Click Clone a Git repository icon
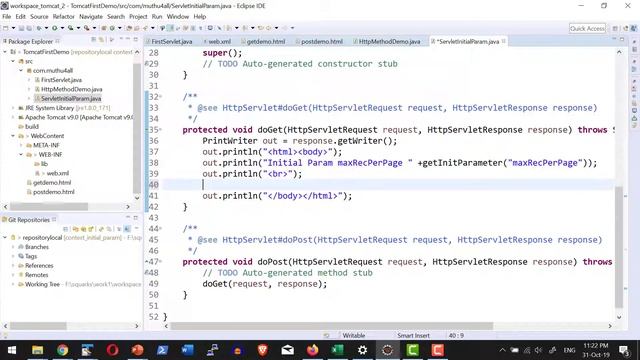 click(x=84, y=229)
